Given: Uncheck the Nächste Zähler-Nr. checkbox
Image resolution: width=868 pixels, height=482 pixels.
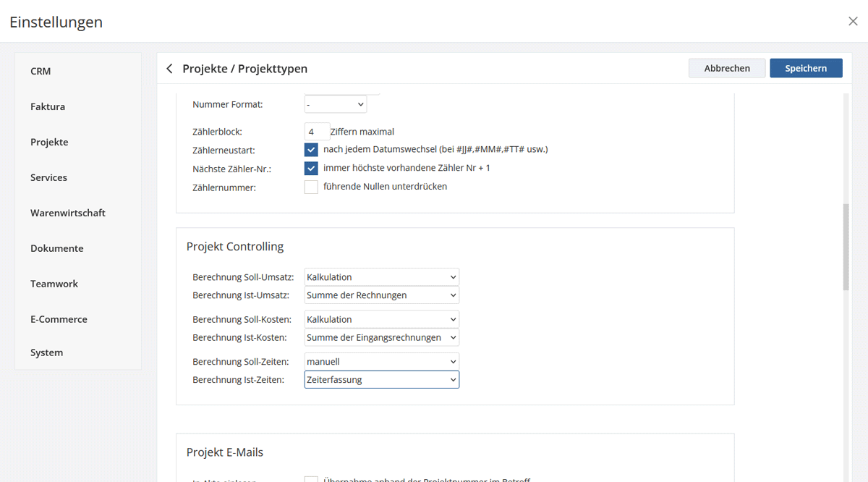Looking at the screenshot, I should point(311,169).
